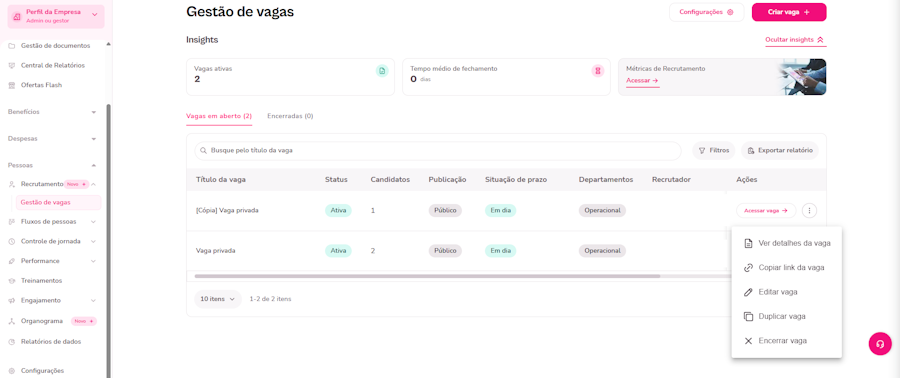Viewport: 900px width, 378px height.
Task: Switch to the Vagas em aberto tab
Action: coord(219,116)
